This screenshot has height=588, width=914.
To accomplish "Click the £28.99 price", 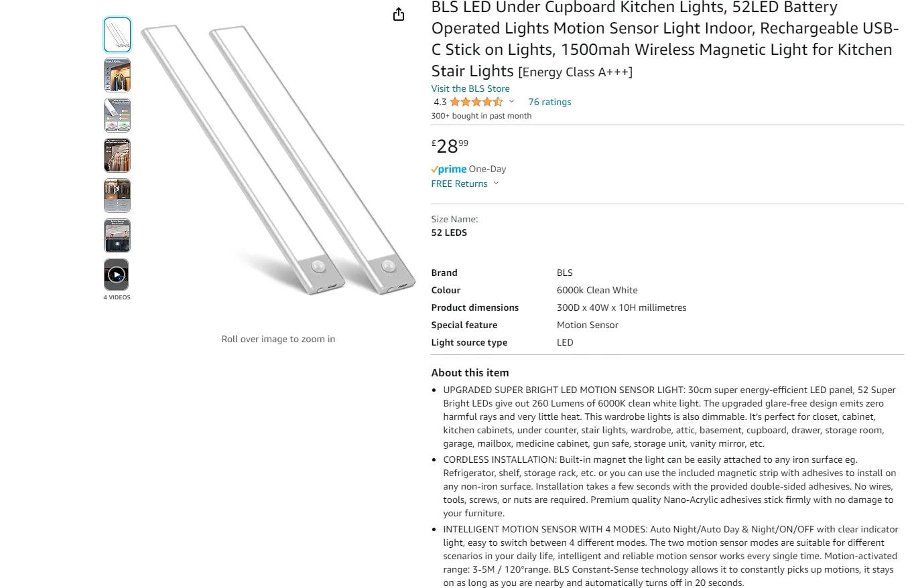I will point(450,145).
